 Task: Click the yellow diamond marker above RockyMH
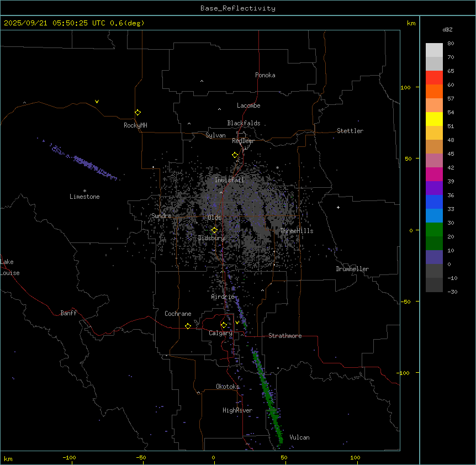tap(137, 112)
